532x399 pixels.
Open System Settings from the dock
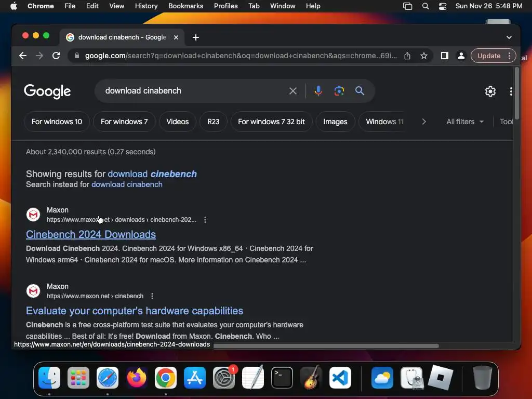click(224, 378)
